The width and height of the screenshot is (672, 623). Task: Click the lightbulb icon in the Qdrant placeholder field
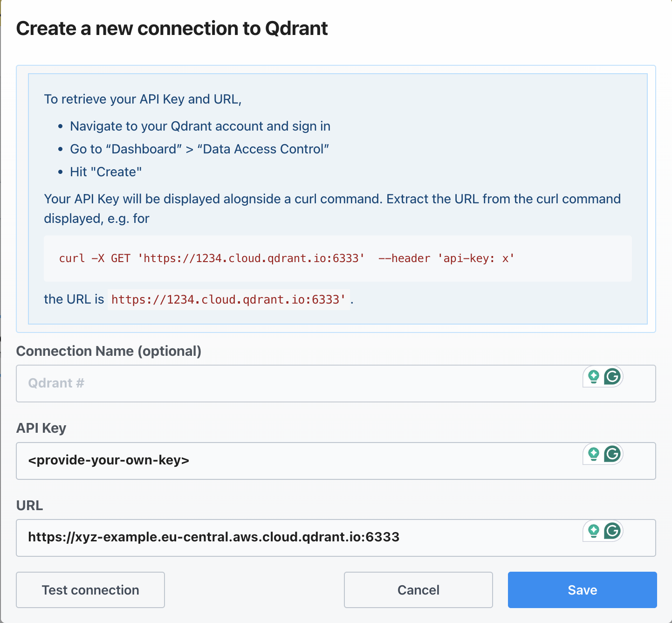coord(593,377)
